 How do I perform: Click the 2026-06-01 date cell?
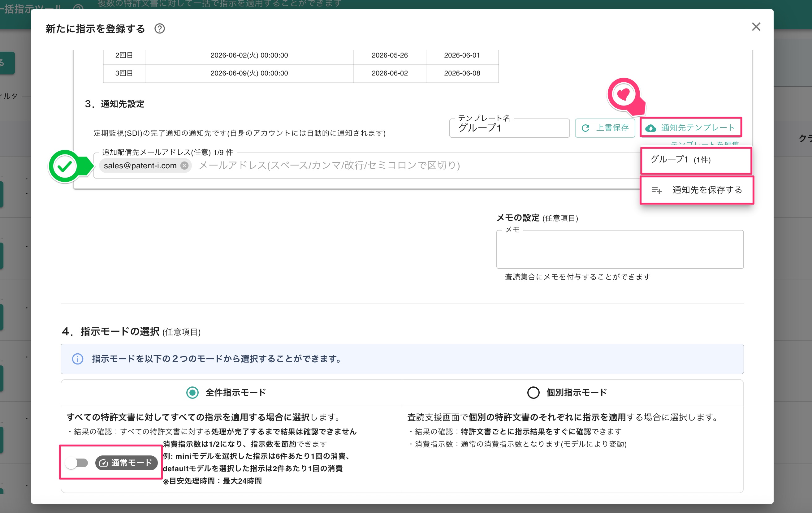462,55
